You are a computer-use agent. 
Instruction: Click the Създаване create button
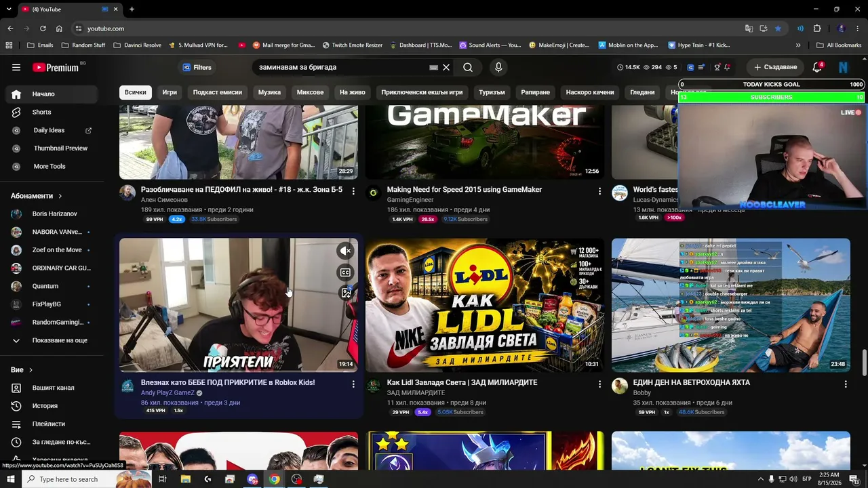click(x=775, y=67)
